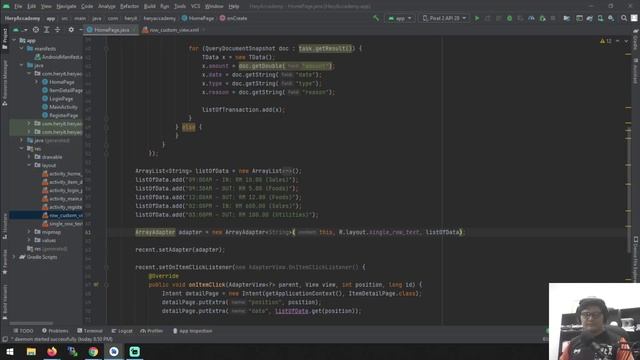
Task: Click the Windows Start button
Action: (x=10, y=351)
